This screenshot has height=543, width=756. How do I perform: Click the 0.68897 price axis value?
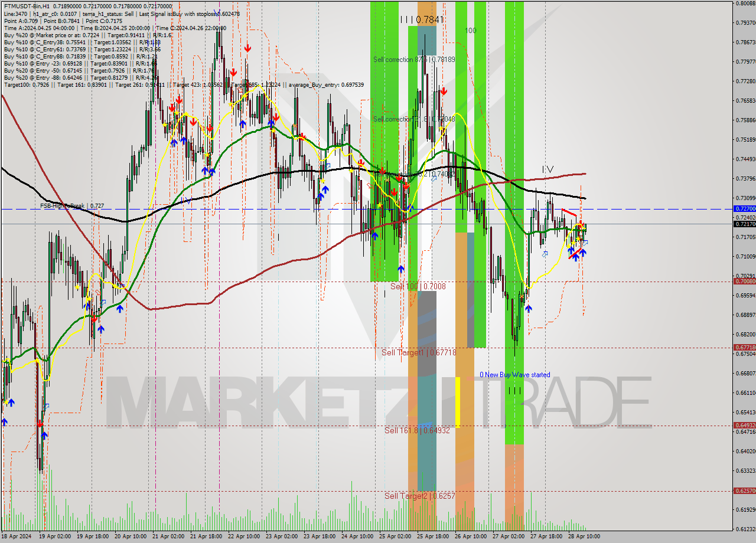point(745,315)
